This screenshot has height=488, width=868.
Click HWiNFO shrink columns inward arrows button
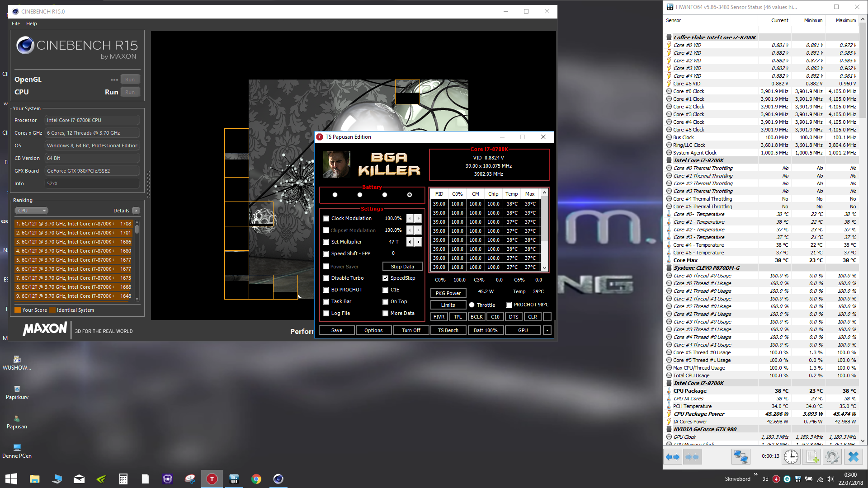692,457
